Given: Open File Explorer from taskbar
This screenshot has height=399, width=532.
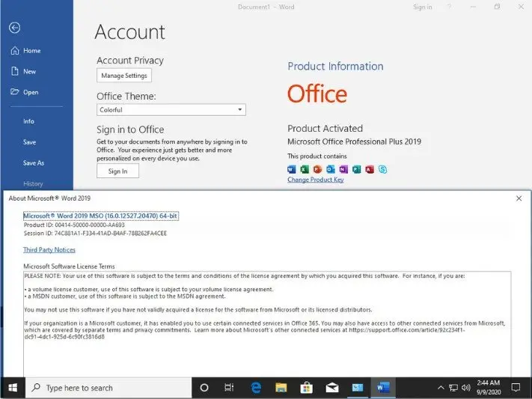Looking at the screenshot, I should (281, 388).
